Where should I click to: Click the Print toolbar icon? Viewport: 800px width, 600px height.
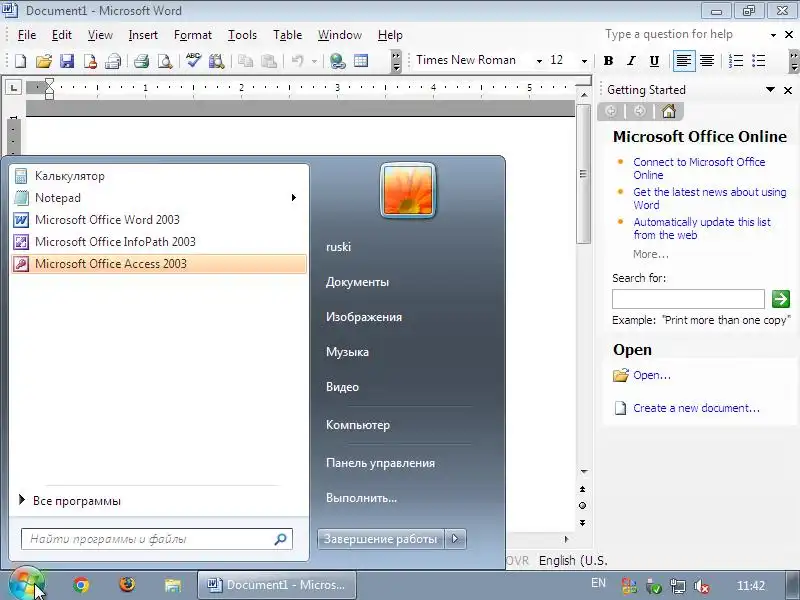coord(141,61)
